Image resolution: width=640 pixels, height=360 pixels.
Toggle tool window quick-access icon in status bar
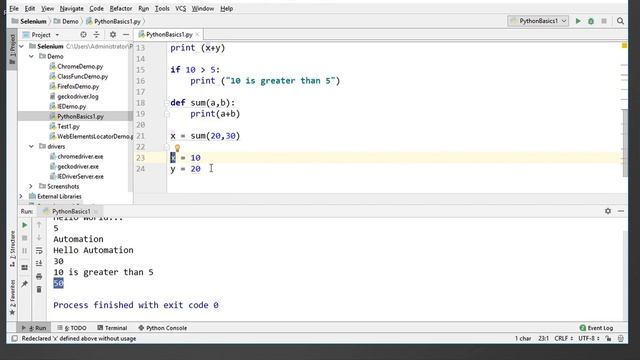15,338
